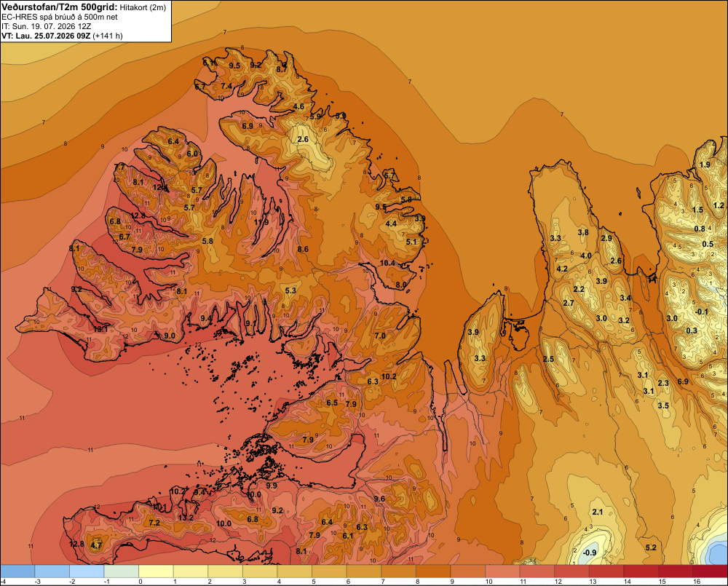Click the 4.0 temperature value
The width and height of the screenshot is (728, 586).
point(586,256)
